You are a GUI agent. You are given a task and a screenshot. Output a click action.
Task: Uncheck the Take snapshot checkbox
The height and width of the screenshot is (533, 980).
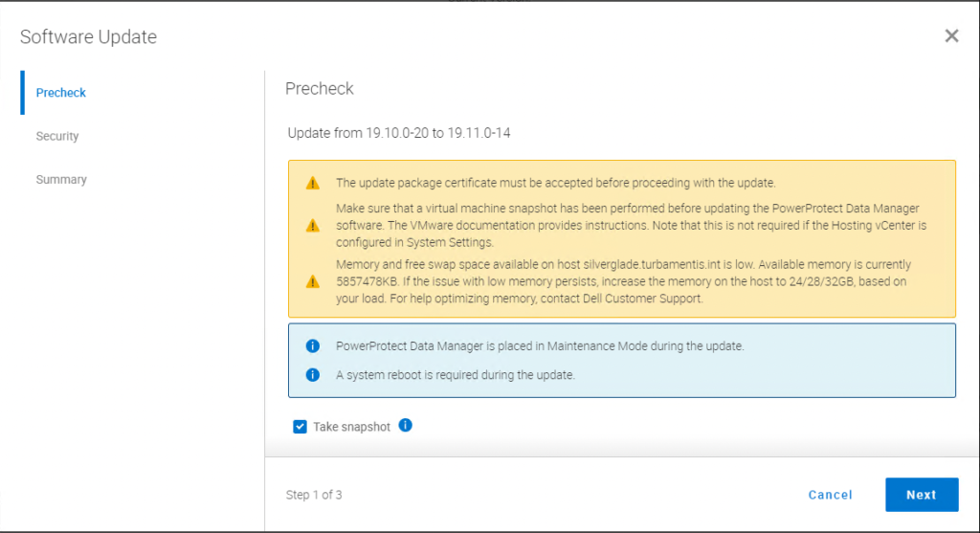pyautogui.click(x=301, y=427)
